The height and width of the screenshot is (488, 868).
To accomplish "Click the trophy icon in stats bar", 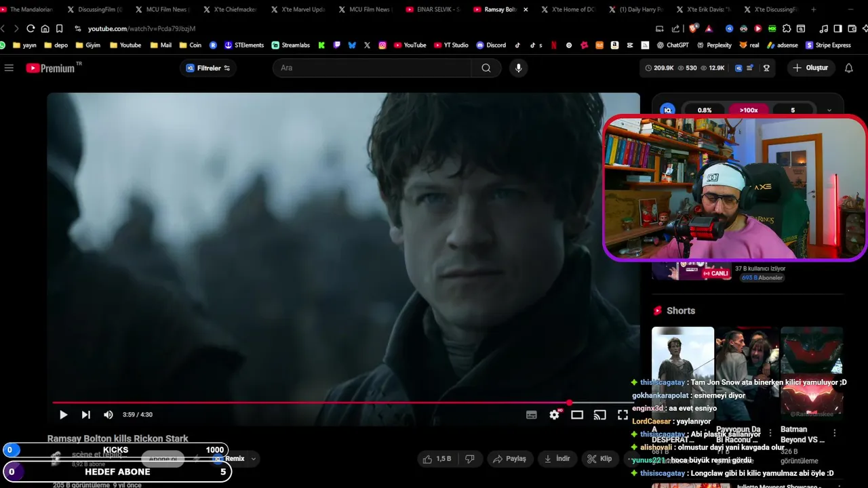I will 766,68.
